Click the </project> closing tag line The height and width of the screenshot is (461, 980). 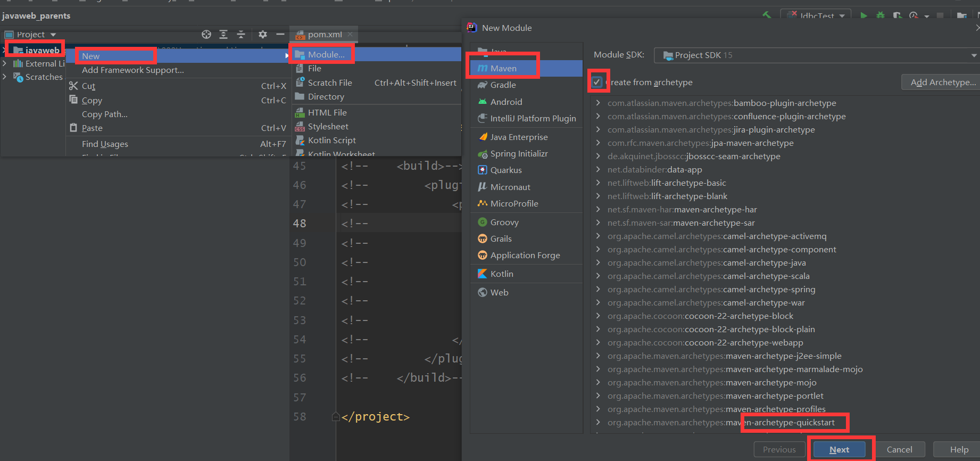click(376, 417)
